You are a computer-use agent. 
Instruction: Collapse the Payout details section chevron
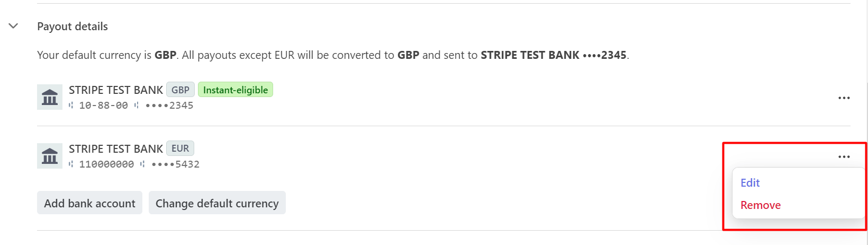pyautogui.click(x=14, y=26)
